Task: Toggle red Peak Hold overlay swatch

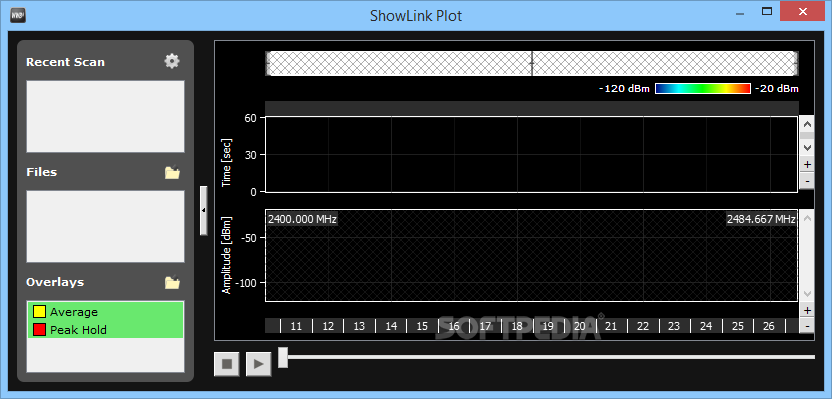Action: (39, 330)
